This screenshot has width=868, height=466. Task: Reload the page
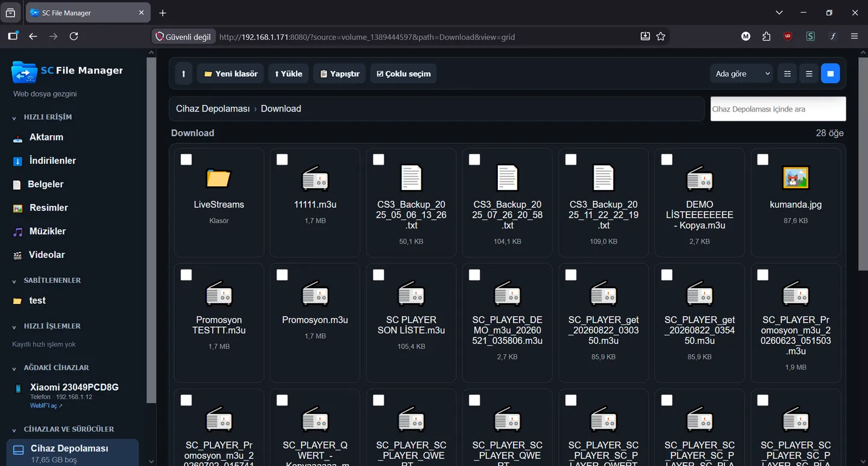(x=74, y=37)
